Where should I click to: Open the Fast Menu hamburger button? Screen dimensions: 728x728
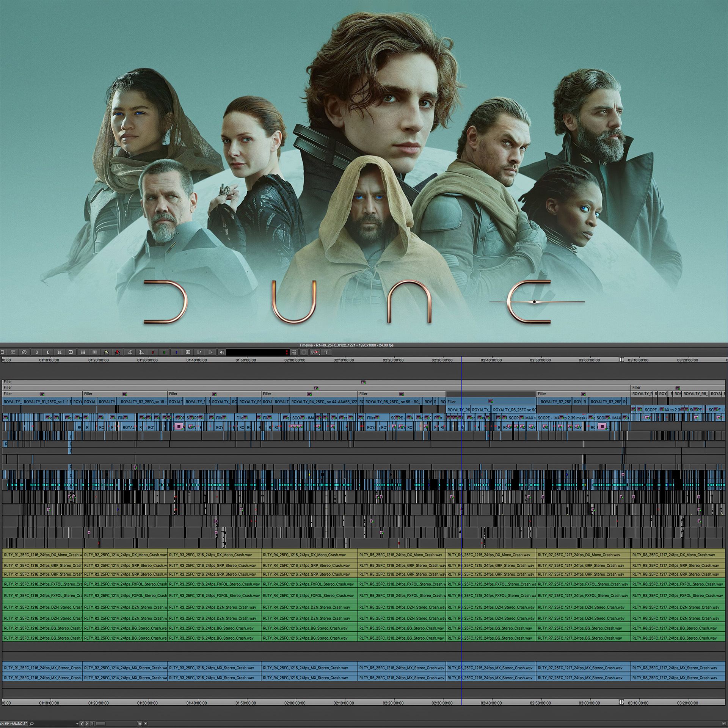pos(294,352)
